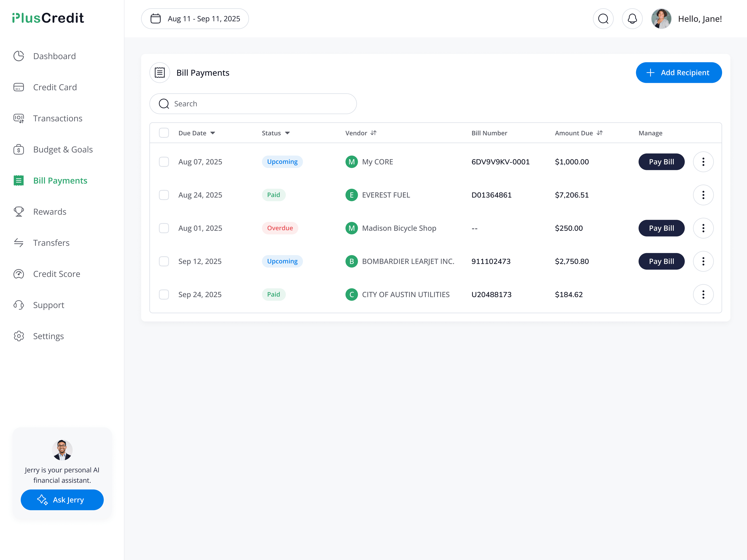Viewport: 747px width, 560px height.
Task: Open Transactions in the sidebar
Action: 48,118
